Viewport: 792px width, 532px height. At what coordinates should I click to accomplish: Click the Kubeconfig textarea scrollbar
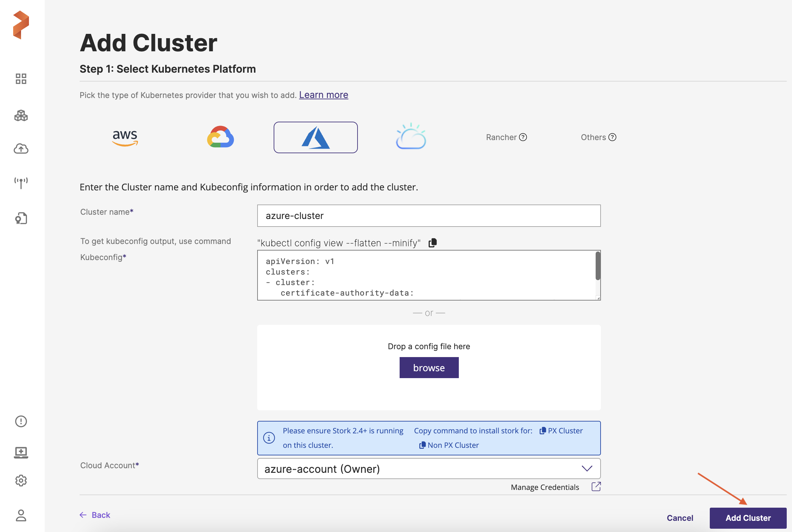598,266
